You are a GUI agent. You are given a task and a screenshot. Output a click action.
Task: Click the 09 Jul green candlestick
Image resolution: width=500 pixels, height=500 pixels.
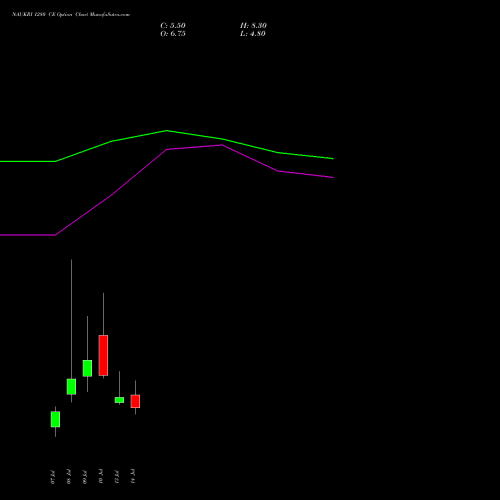pyautogui.click(x=87, y=368)
